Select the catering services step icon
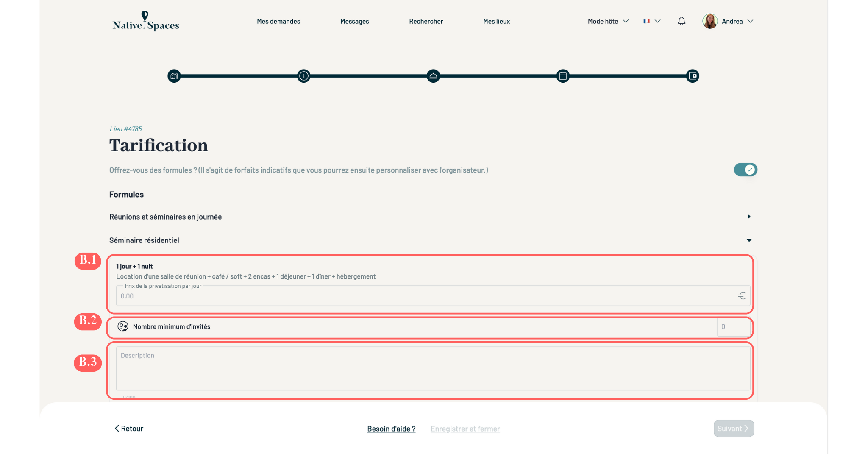The height and width of the screenshot is (454, 868). click(433, 76)
